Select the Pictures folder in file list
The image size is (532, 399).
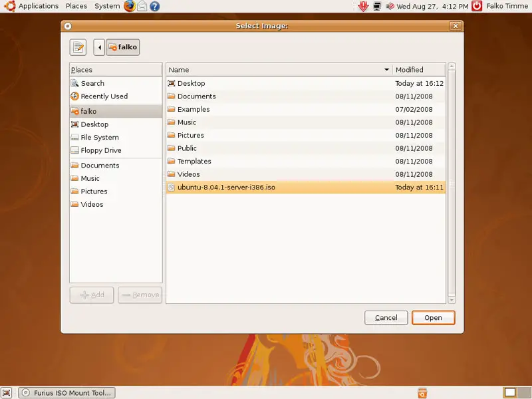click(306, 136)
